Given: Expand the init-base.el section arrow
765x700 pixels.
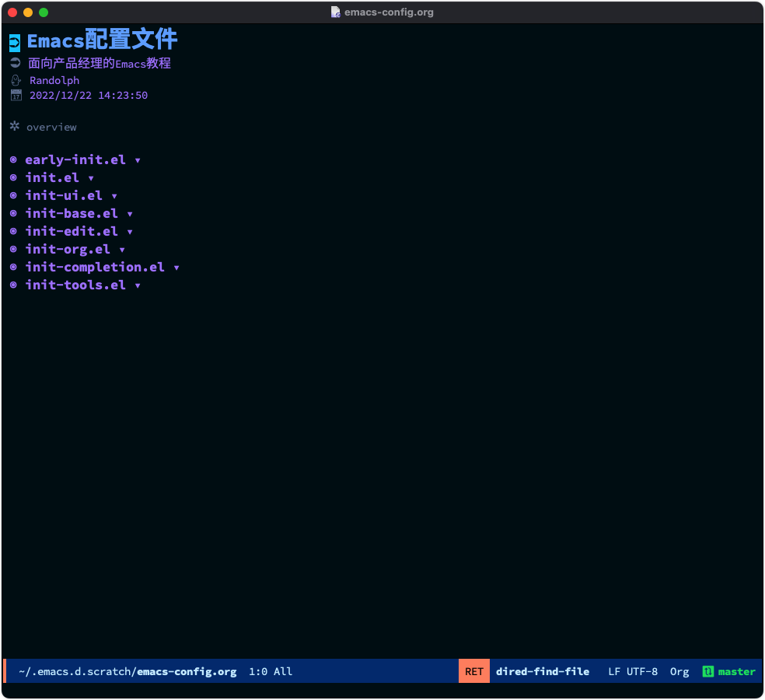Looking at the screenshot, I should click(130, 215).
